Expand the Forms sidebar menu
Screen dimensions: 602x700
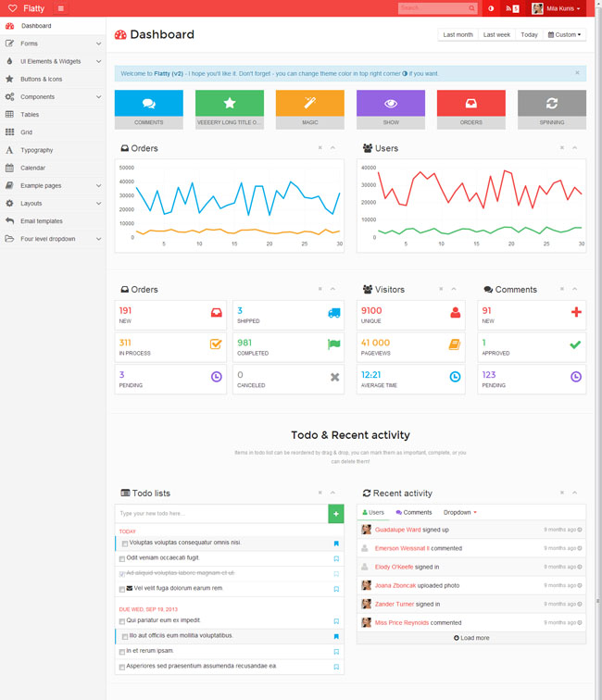pos(53,44)
